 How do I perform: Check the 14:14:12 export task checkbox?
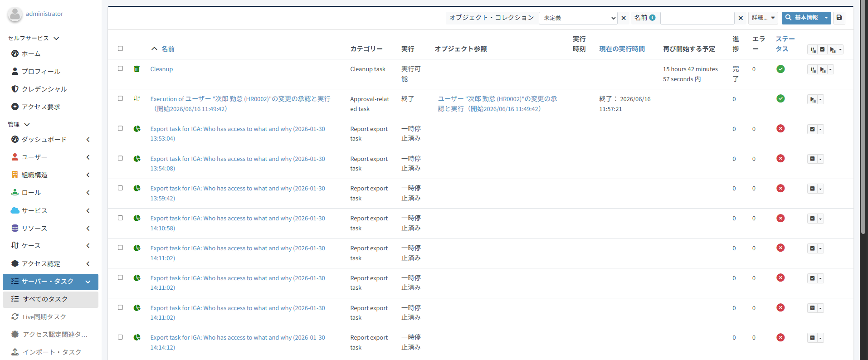[x=120, y=337]
